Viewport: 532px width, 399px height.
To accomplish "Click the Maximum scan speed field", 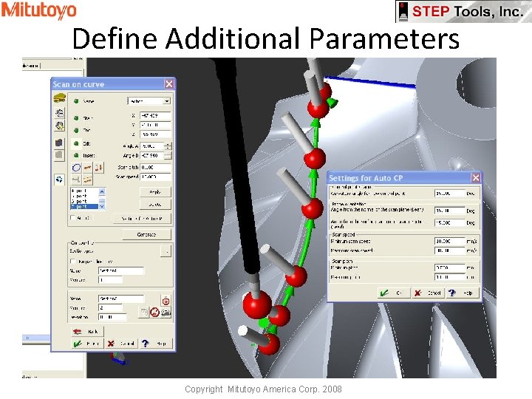I will click(449, 250).
